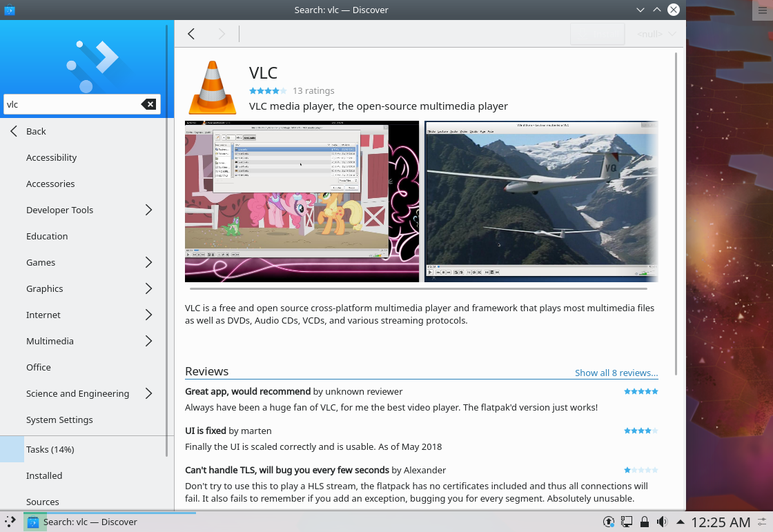Select the System Settings category

pyautogui.click(x=83, y=420)
